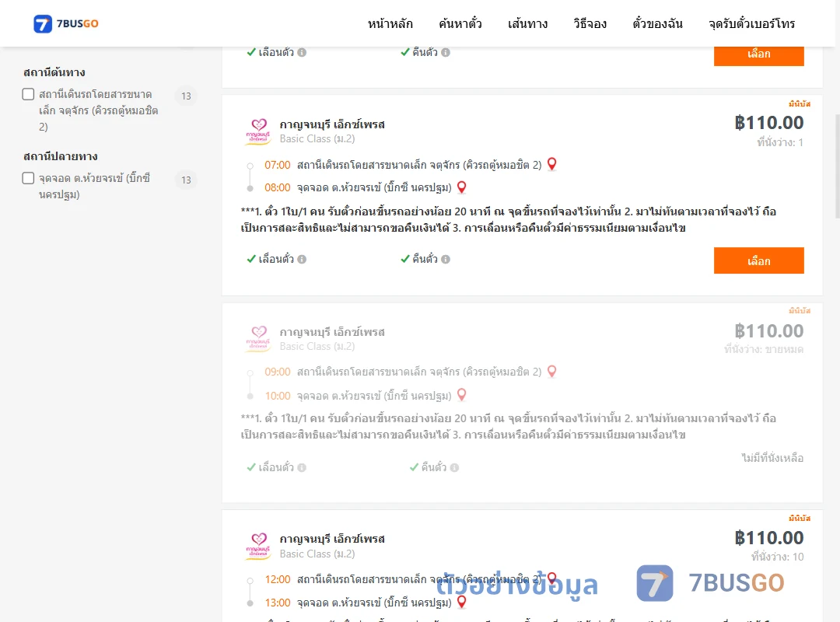
Task: Click the 07:00 departure time
Action: [x=277, y=165]
